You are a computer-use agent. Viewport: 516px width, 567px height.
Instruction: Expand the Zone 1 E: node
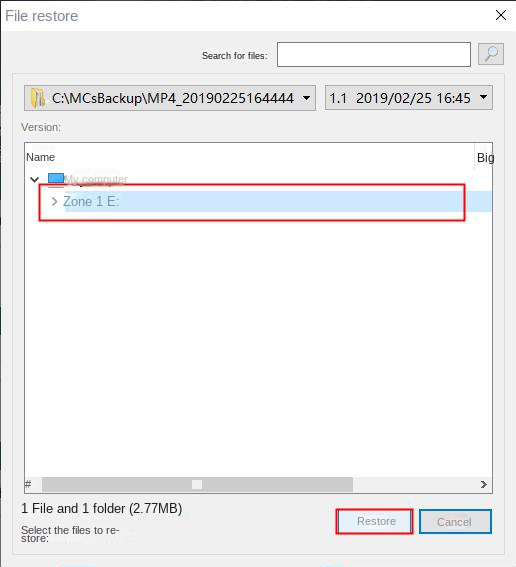[55, 201]
